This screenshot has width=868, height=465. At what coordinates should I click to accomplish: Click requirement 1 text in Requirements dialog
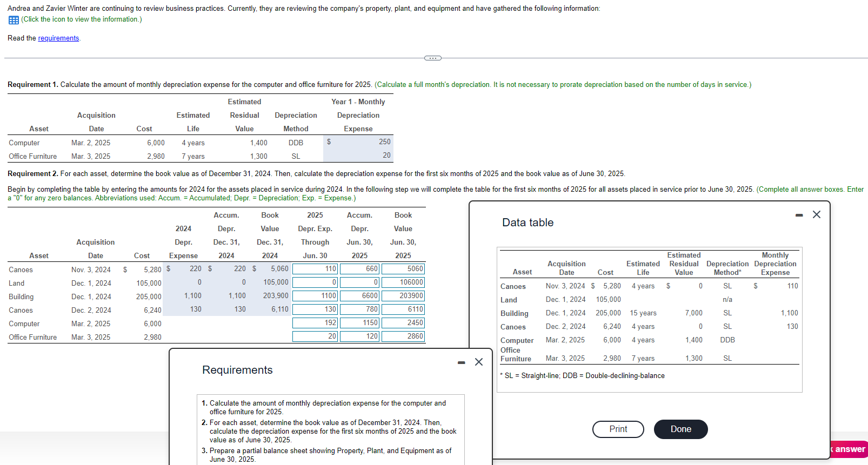coord(324,407)
